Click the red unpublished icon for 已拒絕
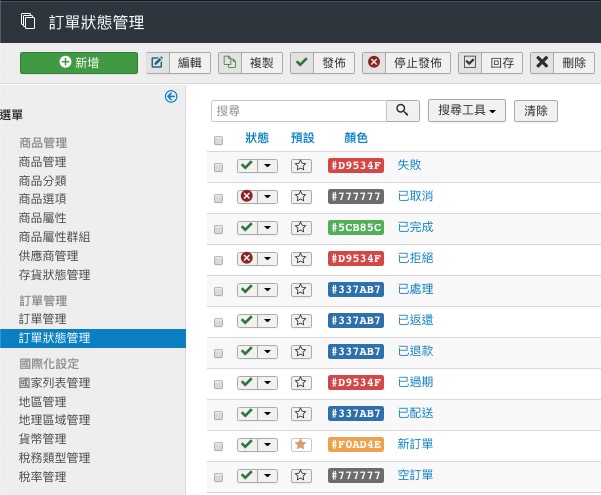This screenshot has height=495, width=601. [x=246, y=259]
